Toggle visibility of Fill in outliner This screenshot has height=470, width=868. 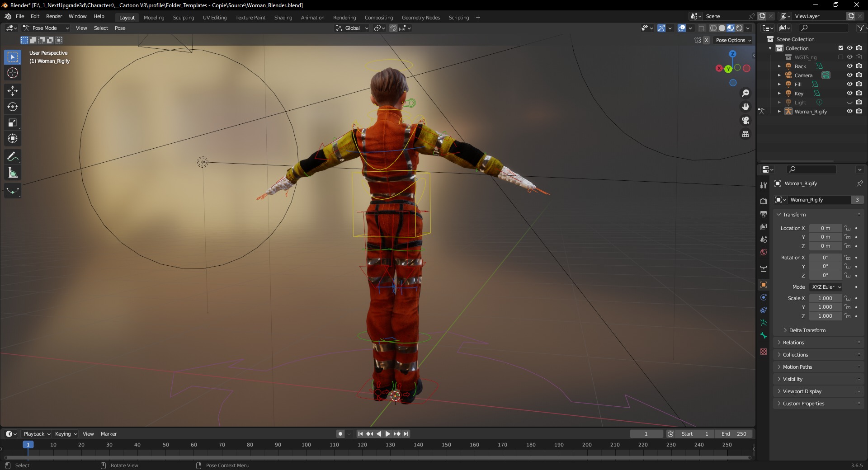pyautogui.click(x=849, y=84)
